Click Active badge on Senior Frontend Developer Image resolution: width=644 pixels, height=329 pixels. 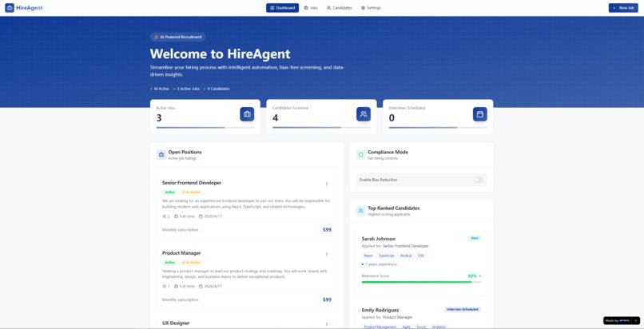pyautogui.click(x=169, y=192)
